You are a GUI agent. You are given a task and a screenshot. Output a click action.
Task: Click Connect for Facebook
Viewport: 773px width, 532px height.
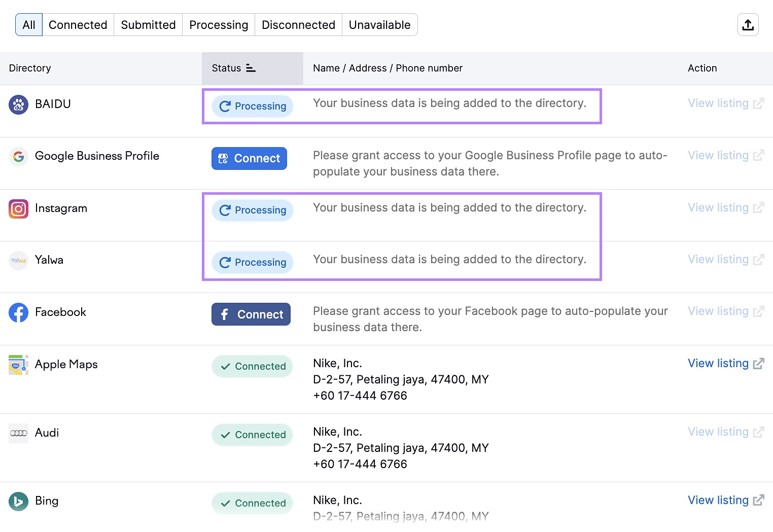pos(251,314)
